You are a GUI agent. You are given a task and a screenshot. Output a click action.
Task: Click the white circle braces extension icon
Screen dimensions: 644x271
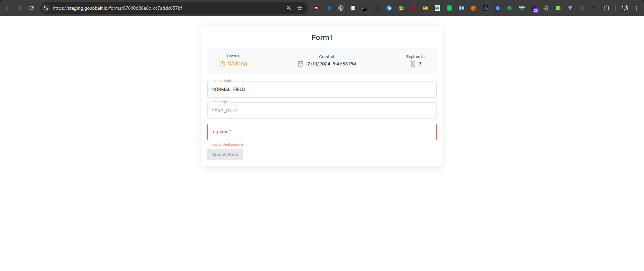tap(353, 8)
